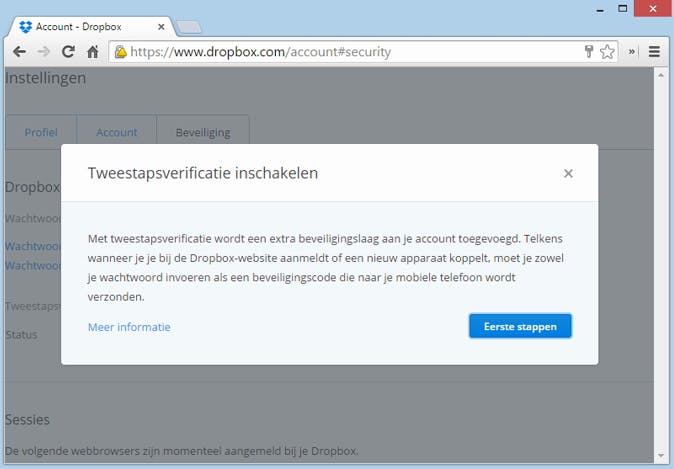Click the scrollbar down arrow
The width and height of the screenshot is (674, 469).
(661, 456)
